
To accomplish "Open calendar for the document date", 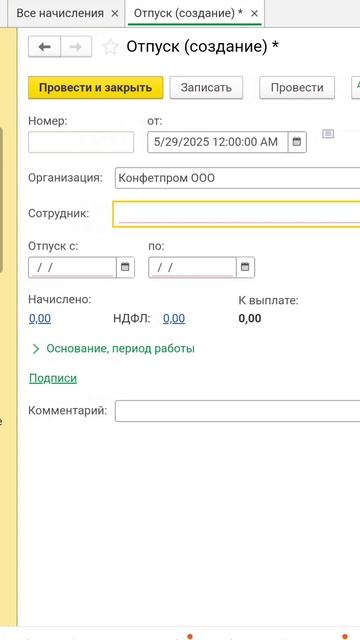I will [x=297, y=142].
